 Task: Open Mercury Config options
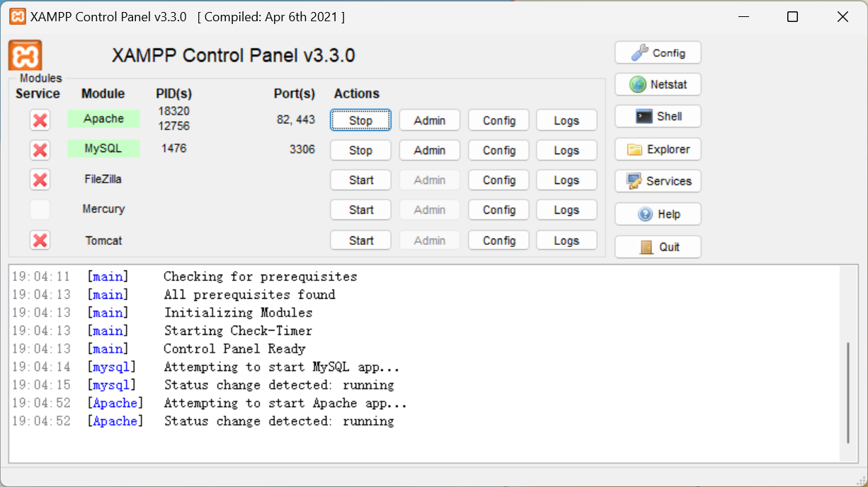499,210
